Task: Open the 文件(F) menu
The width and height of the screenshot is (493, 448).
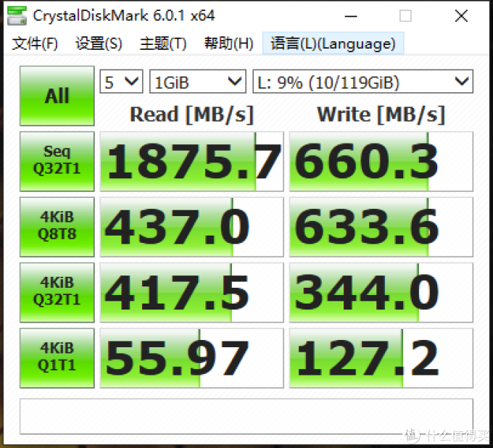Action: pyautogui.click(x=35, y=43)
